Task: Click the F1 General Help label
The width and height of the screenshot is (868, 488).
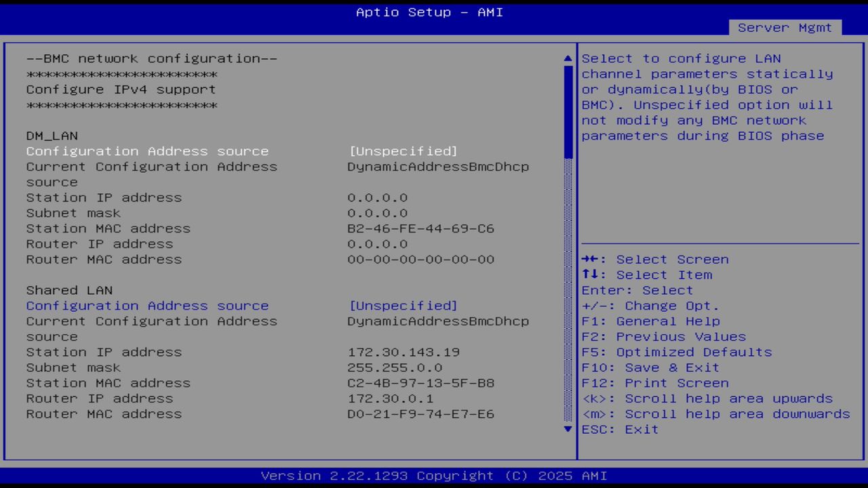Action: tap(651, 321)
